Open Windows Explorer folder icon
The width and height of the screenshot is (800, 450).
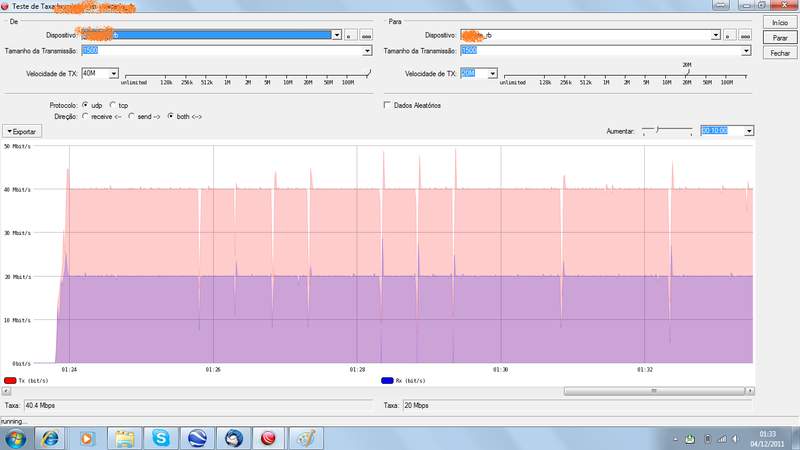click(124, 438)
